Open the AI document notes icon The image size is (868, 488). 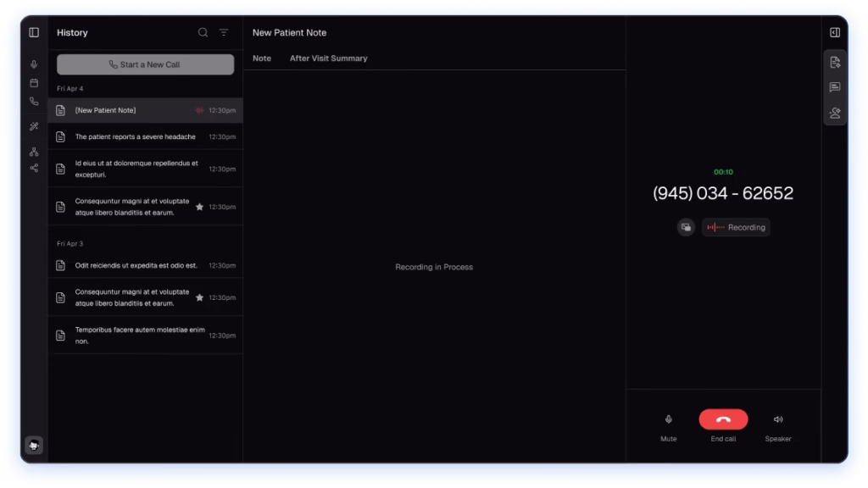point(835,62)
